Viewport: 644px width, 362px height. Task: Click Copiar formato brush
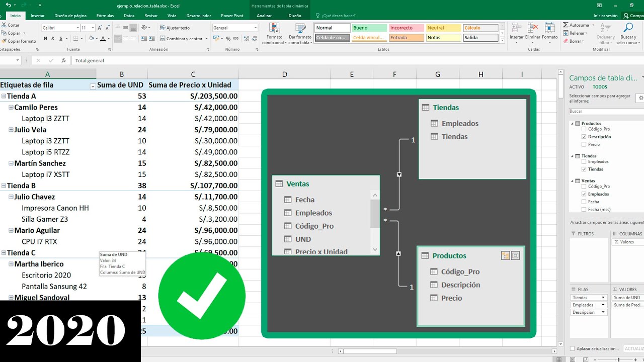[x=19, y=41]
